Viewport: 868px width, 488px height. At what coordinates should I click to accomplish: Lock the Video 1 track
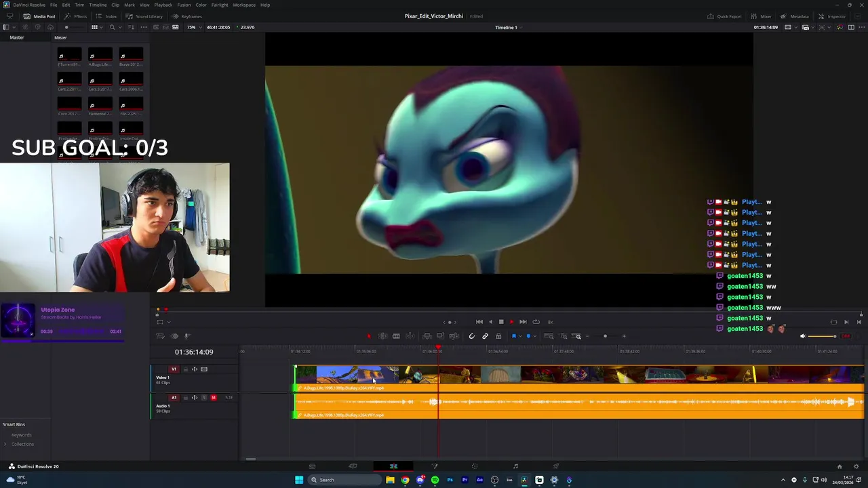(x=185, y=369)
